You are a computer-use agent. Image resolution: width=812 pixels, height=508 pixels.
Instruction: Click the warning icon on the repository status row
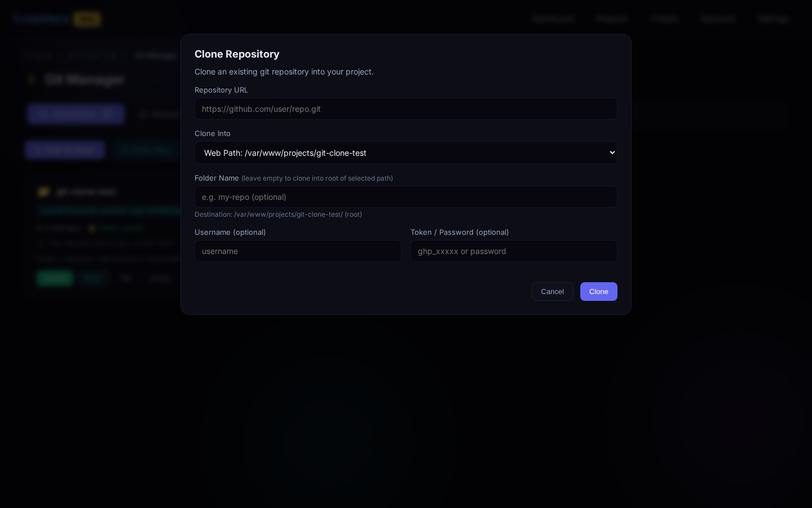click(x=92, y=228)
